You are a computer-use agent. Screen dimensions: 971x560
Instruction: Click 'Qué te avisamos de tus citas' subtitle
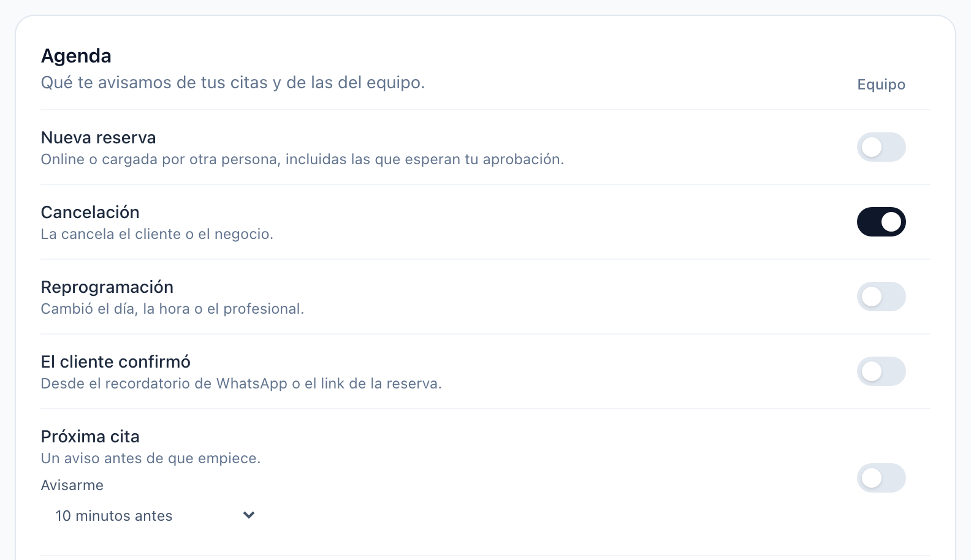click(233, 83)
